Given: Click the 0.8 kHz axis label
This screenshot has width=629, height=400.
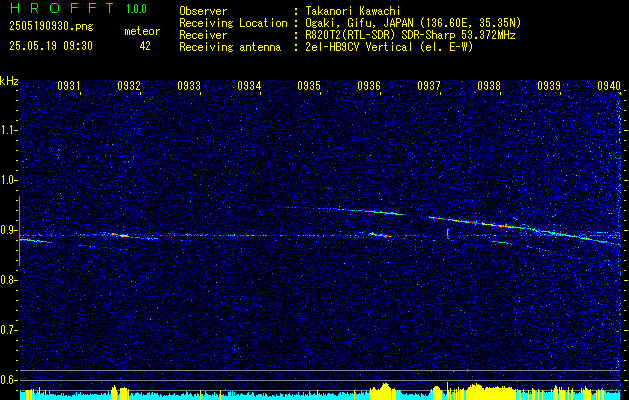Looking at the screenshot, I should click(8, 280).
